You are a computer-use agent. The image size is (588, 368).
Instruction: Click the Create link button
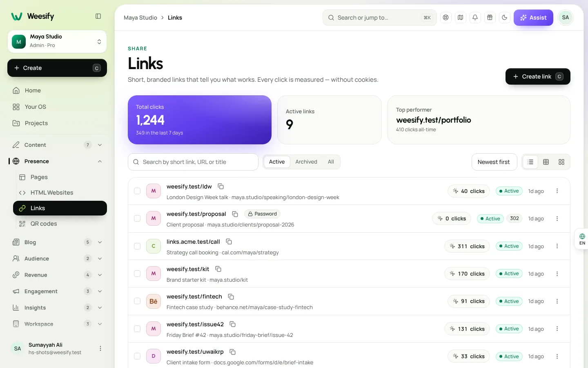coord(538,76)
